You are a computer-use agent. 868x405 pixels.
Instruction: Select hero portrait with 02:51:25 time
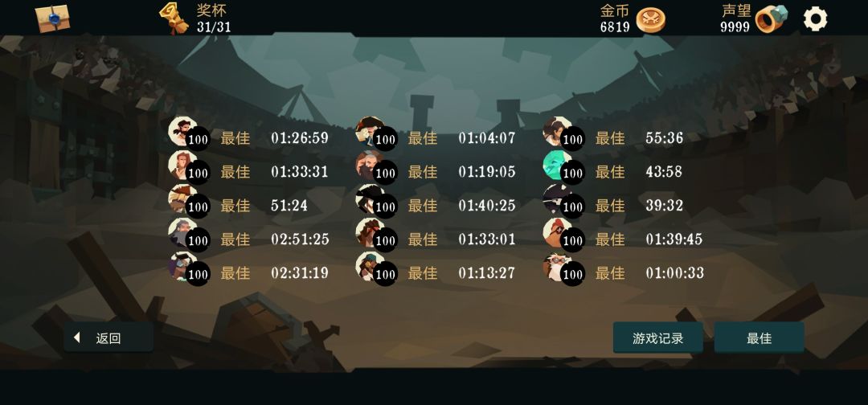click(x=182, y=232)
